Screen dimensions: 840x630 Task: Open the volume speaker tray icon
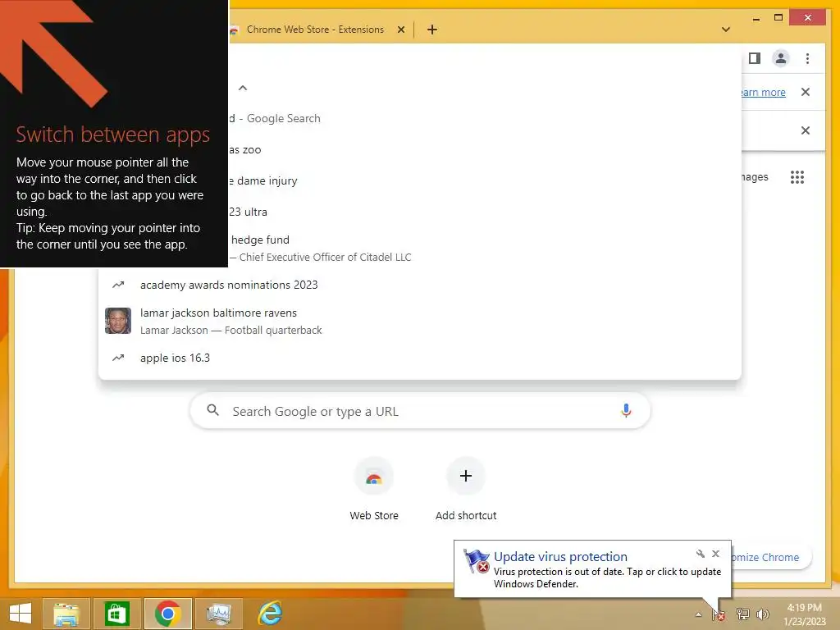[x=763, y=614]
